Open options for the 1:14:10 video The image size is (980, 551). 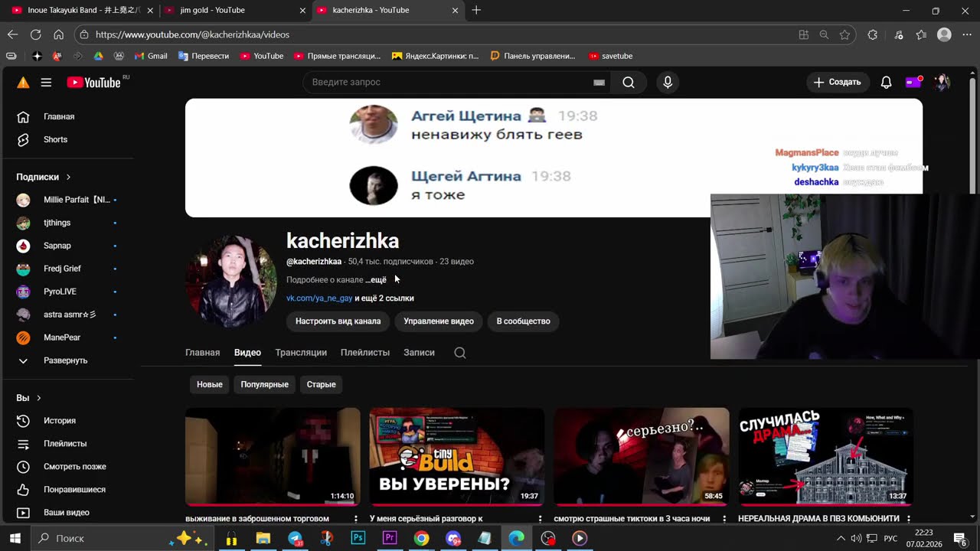(356, 519)
